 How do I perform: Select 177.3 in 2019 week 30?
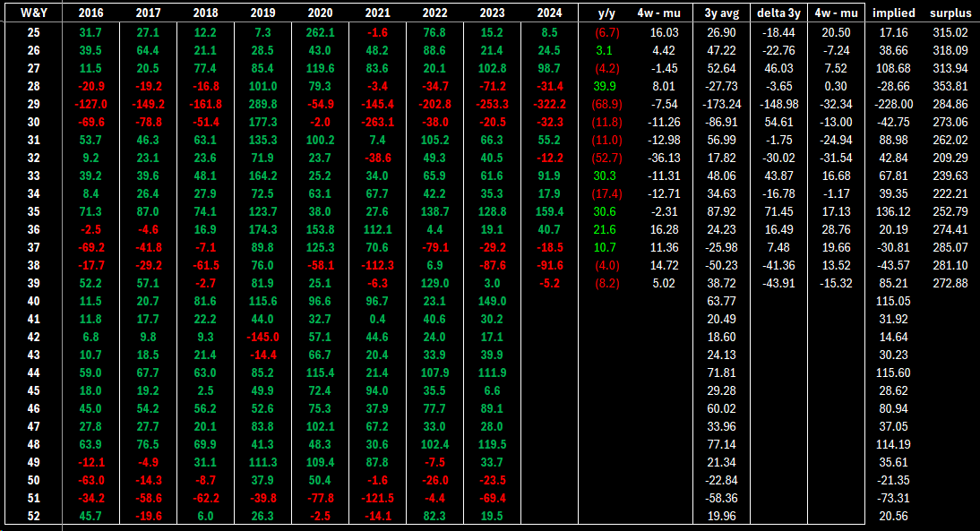[262, 123]
